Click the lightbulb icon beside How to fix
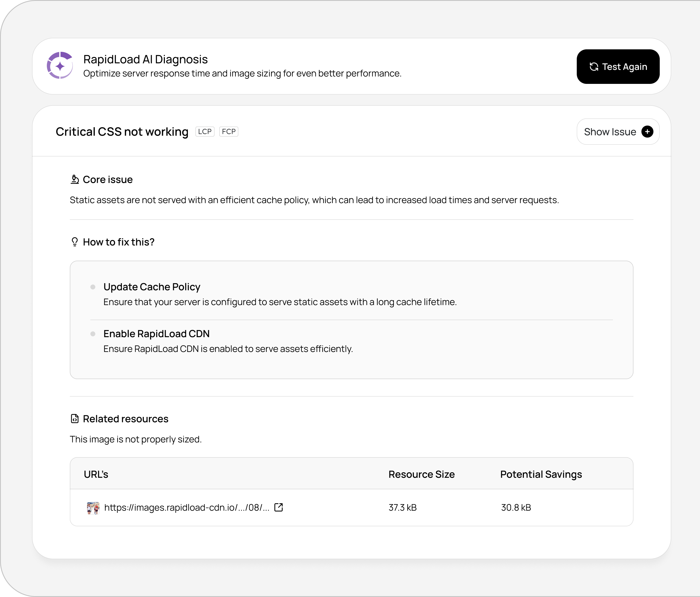The height and width of the screenshot is (597, 700). coord(75,242)
